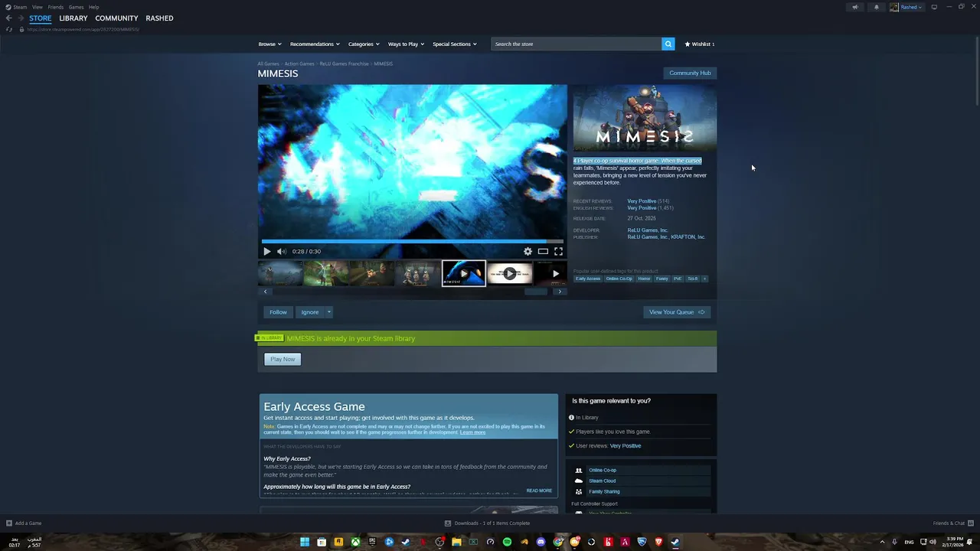Switch to Big Picture mode icon
This screenshot has height=551, width=980.
(x=934, y=7)
